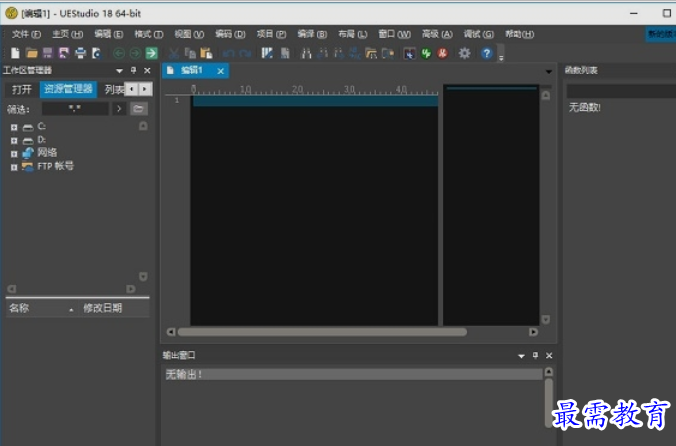Pin the output window panel
676x446 pixels.
click(x=535, y=356)
